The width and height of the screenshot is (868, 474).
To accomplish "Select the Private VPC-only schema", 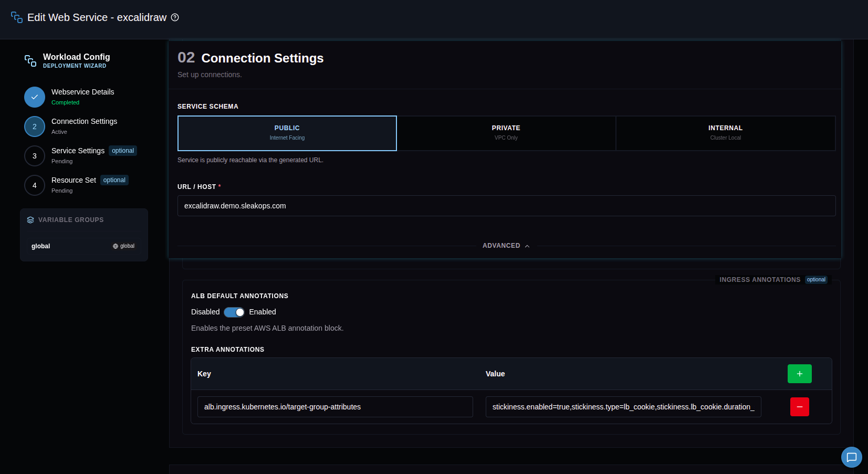I will click(506, 133).
